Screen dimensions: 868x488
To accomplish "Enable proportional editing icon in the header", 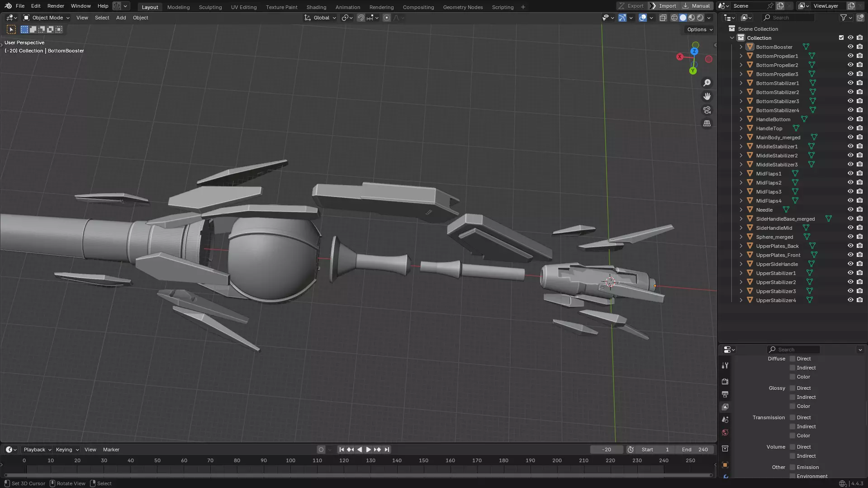I will click(x=387, y=18).
